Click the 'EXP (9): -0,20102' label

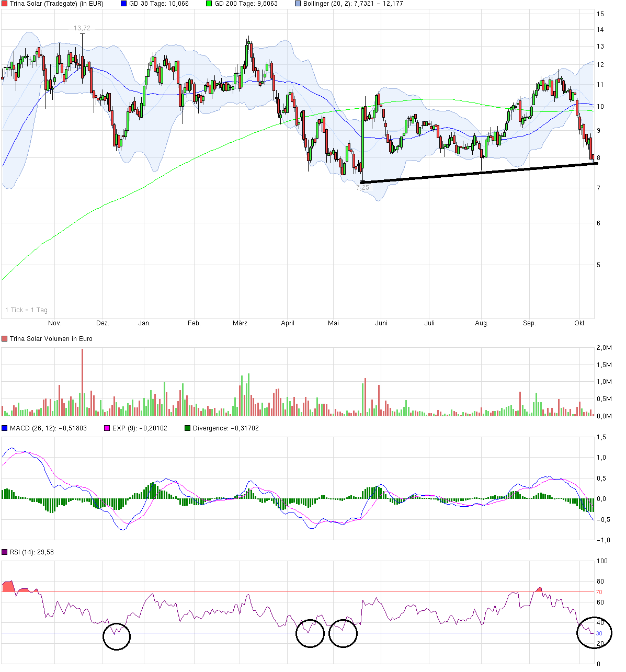pos(140,428)
